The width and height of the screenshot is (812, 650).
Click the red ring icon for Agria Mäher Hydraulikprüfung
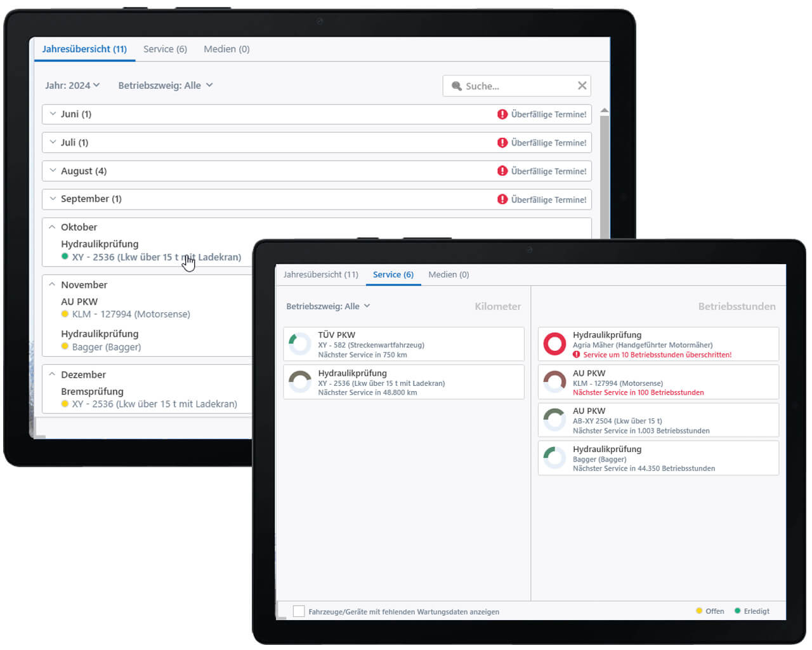554,343
